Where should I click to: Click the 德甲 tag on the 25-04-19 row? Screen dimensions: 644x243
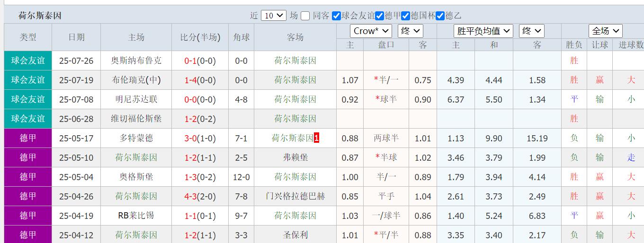28,216
